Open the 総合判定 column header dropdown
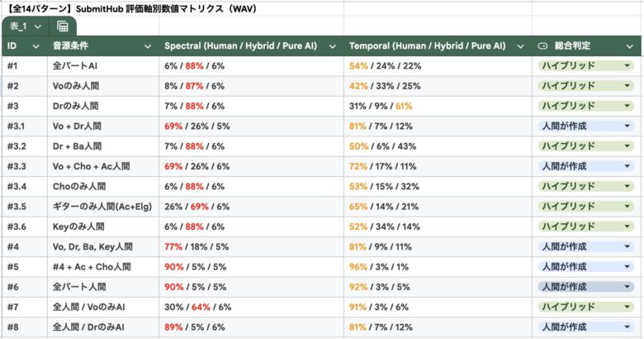The height and width of the screenshot is (339, 644). pyautogui.click(x=630, y=46)
